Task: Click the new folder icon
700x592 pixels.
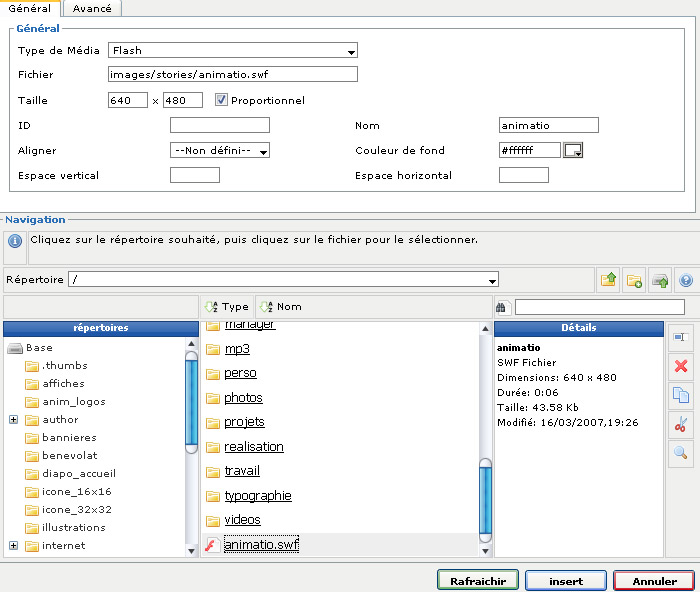Action: [634, 281]
